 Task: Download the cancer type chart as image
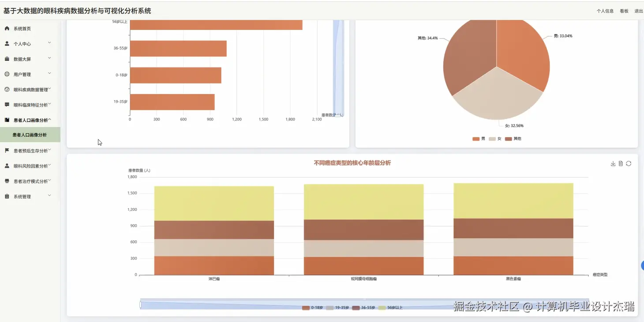613,164
